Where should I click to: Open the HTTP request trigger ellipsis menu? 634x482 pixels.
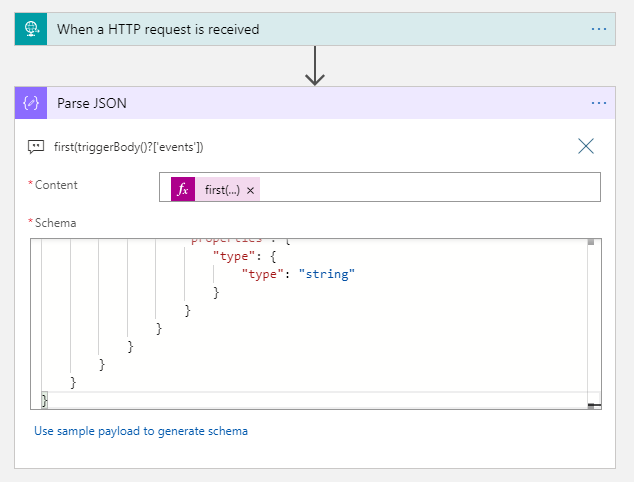[x=598, y=29]
